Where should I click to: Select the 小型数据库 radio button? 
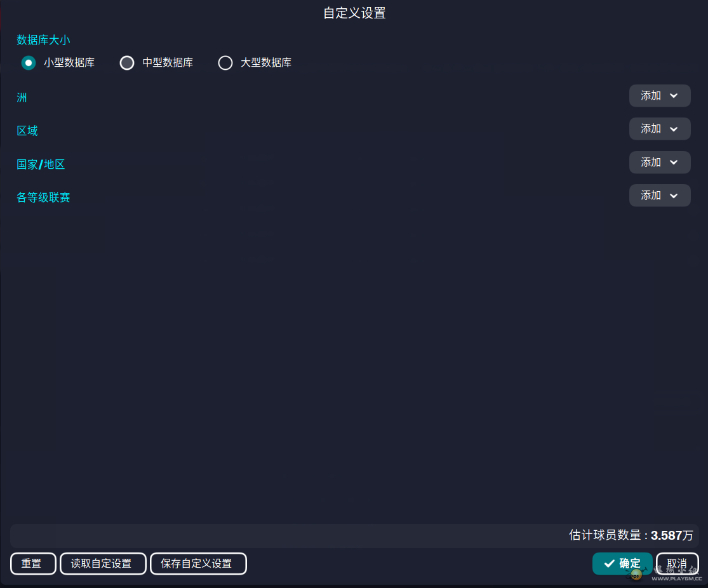[29, 63]
